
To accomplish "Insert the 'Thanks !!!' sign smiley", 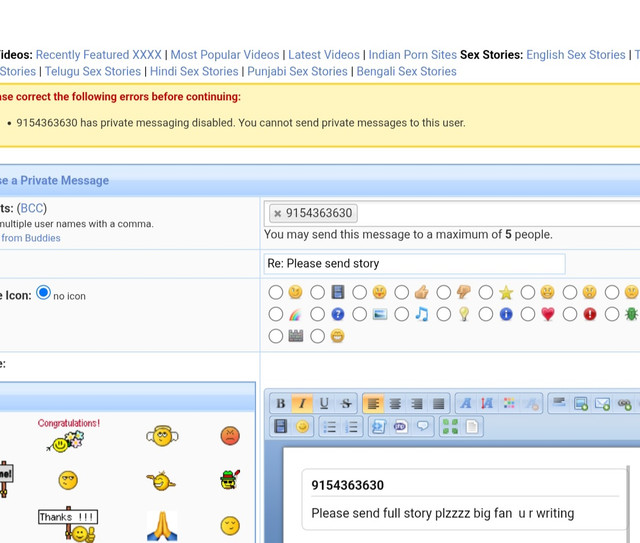I will pyautogui.click(x=68, y=525).
